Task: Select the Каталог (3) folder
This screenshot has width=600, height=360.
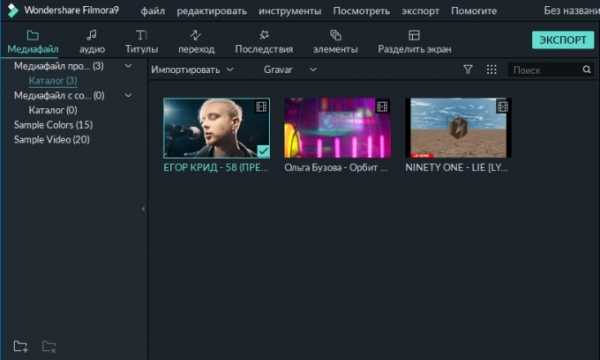Action: click(x=53, y=81)
